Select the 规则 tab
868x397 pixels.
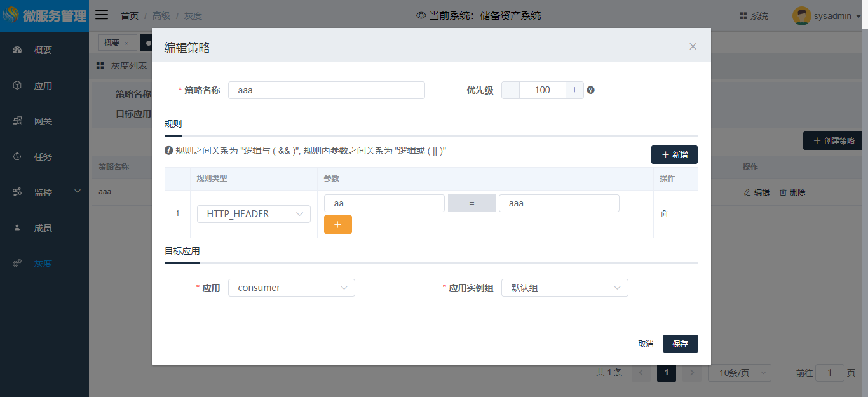click(173, 124)
